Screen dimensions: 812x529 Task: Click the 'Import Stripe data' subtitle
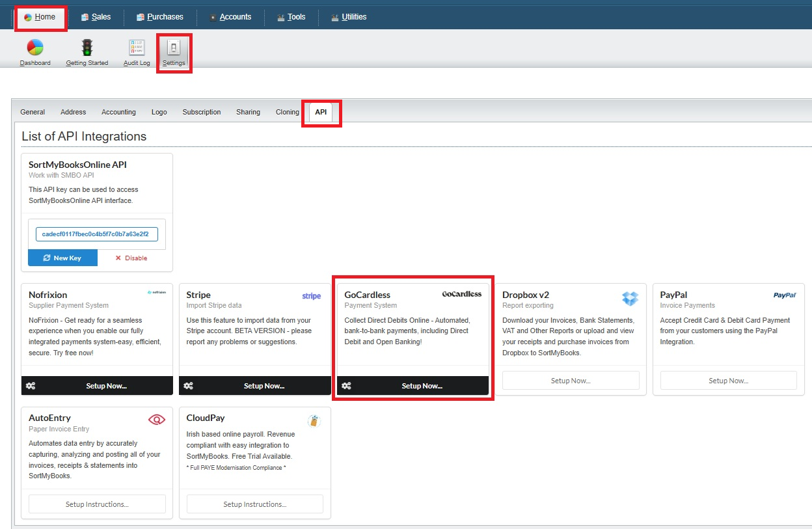(214, 305)
